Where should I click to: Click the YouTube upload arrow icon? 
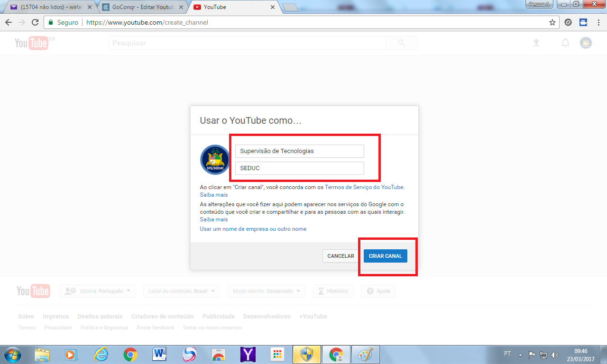pyautogui.click(x=536, y=43)
